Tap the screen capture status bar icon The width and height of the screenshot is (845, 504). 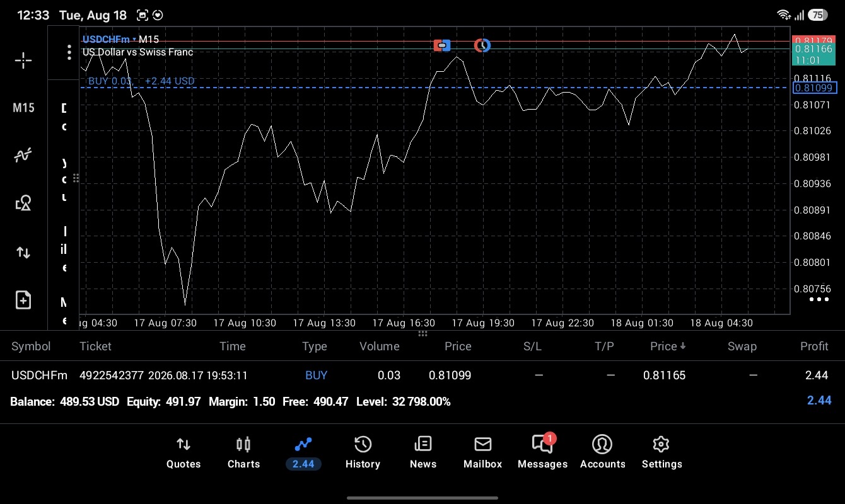143,15
